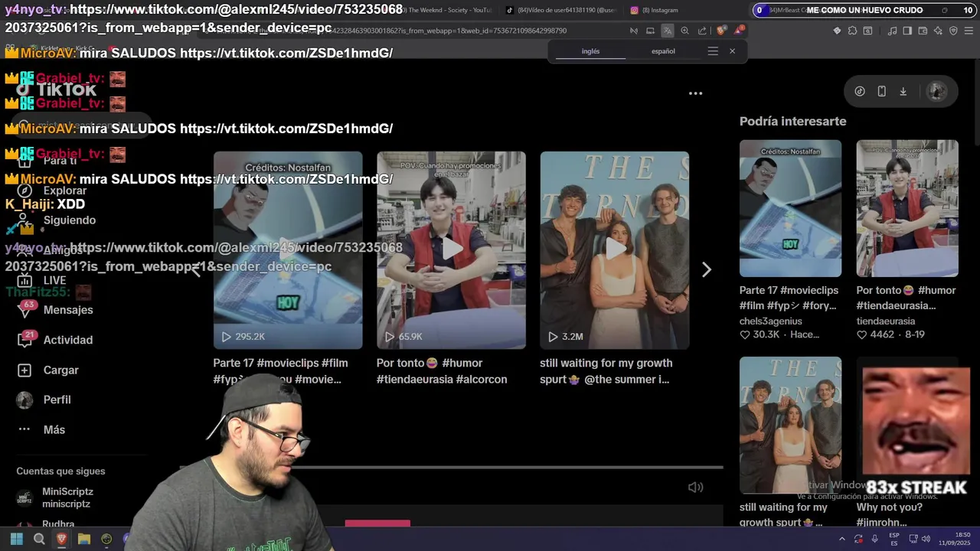980x551 pixels.
Task: Open Actividad notifications icon
Action: (24, 340)
